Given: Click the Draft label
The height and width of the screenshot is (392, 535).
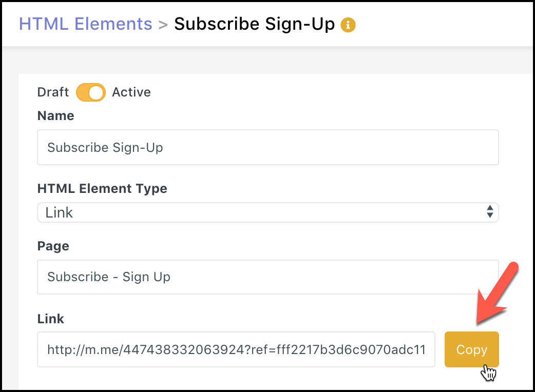Looking at the screenshot, I should tap(53, 92).
